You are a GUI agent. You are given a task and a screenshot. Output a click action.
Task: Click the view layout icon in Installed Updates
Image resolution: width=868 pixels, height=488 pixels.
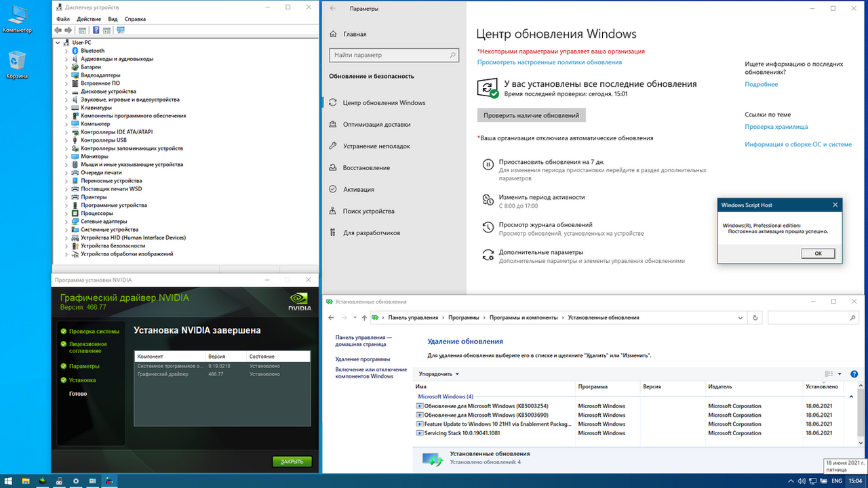click(x=829, y=374)
